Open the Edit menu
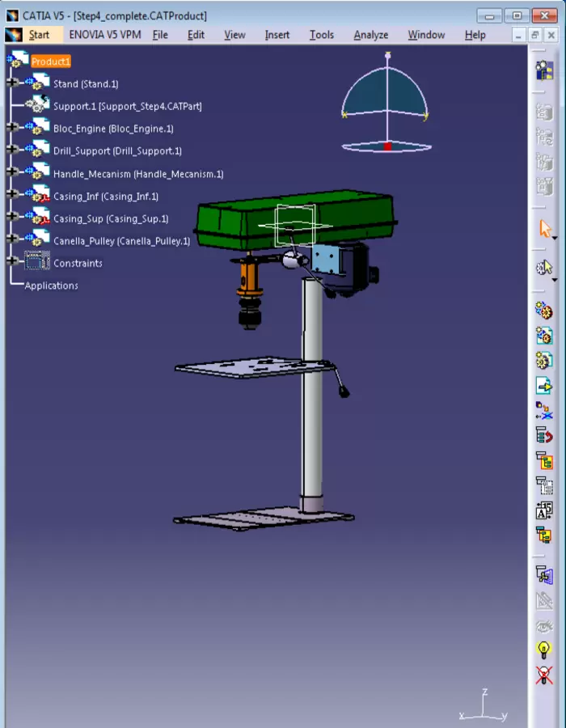Image resolution: width=566 pixels, height=728 pixels. tap(196, 35)
